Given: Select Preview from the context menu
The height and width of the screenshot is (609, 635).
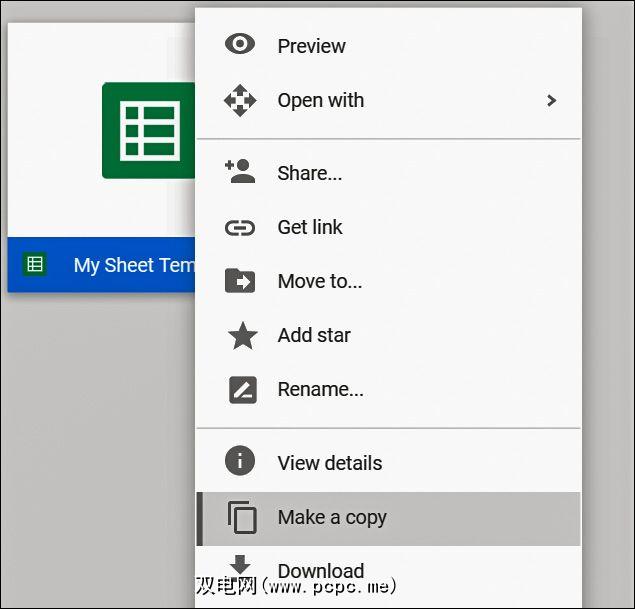Looking at the screenshot, I should [311, 46].
